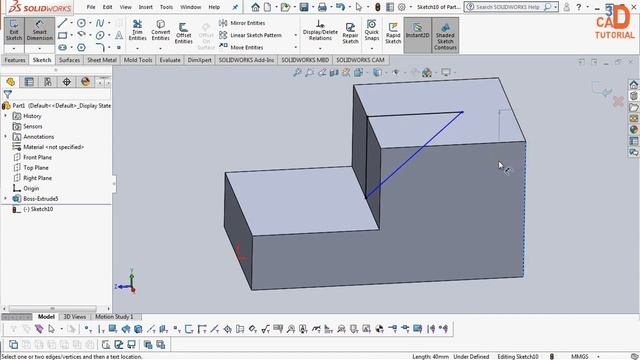Select the Line sketch tool
640x360 pixels.
point(62,23)
